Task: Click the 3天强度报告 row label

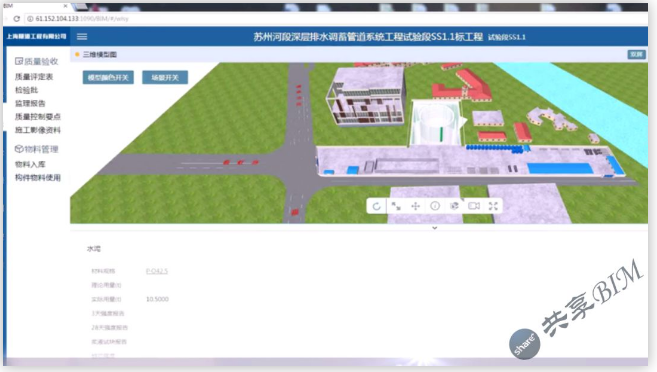Action: click(x=108, y=313)
